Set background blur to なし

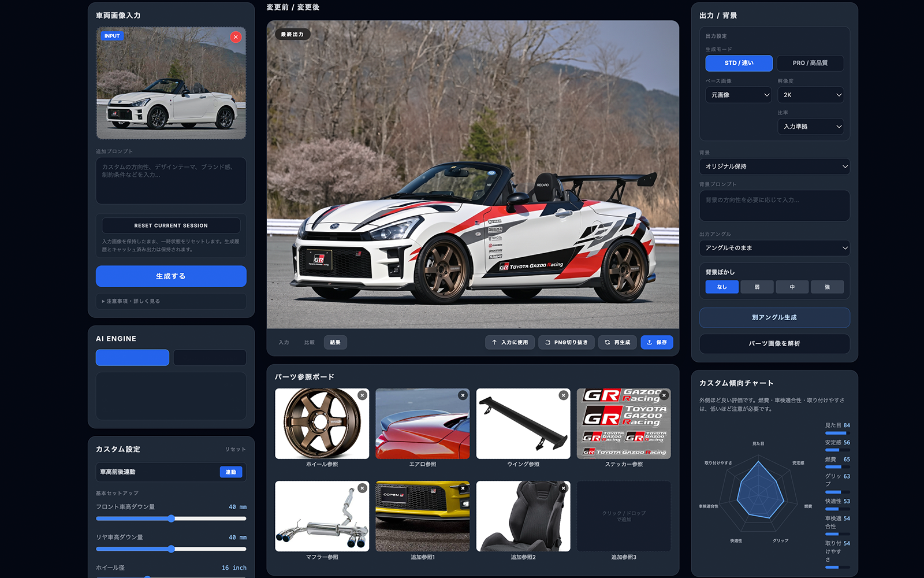(x=722, y=287)
